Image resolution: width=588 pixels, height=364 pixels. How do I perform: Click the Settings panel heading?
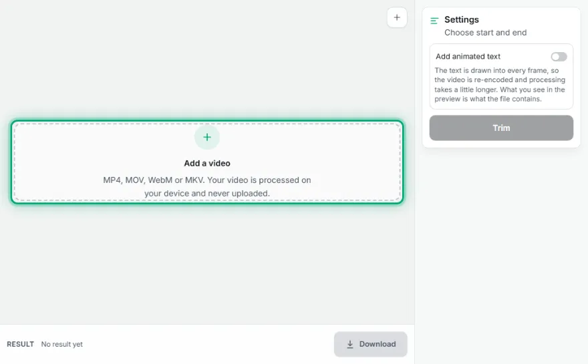(x=462, y=19)
